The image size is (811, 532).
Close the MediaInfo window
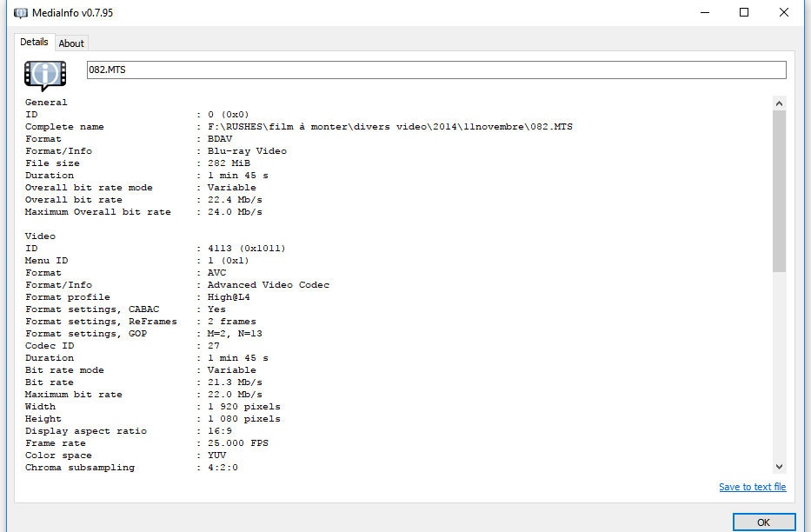[x=783, y=12]
